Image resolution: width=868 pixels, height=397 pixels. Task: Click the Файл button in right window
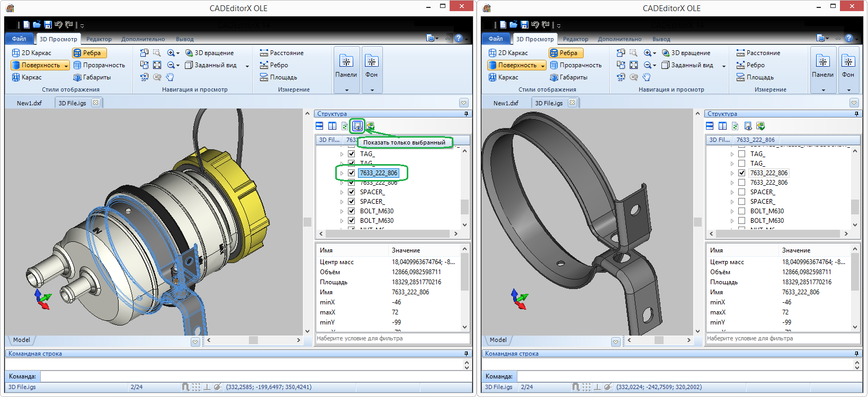(x=496, y=39)
